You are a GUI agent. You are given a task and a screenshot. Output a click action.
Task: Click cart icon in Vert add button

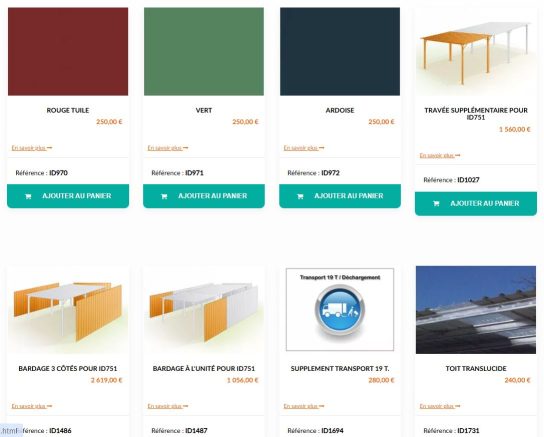164,196
